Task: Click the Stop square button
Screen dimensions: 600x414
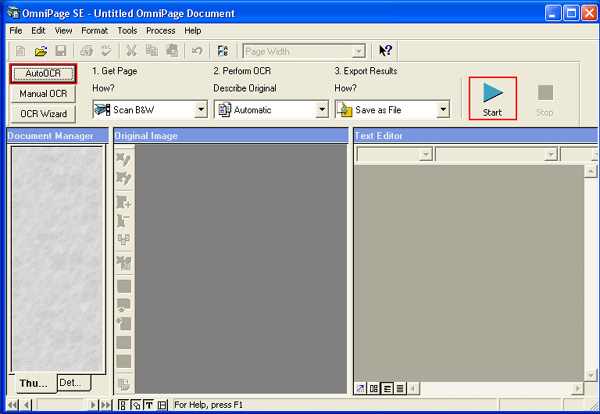Action: click(x=544, y=99)
